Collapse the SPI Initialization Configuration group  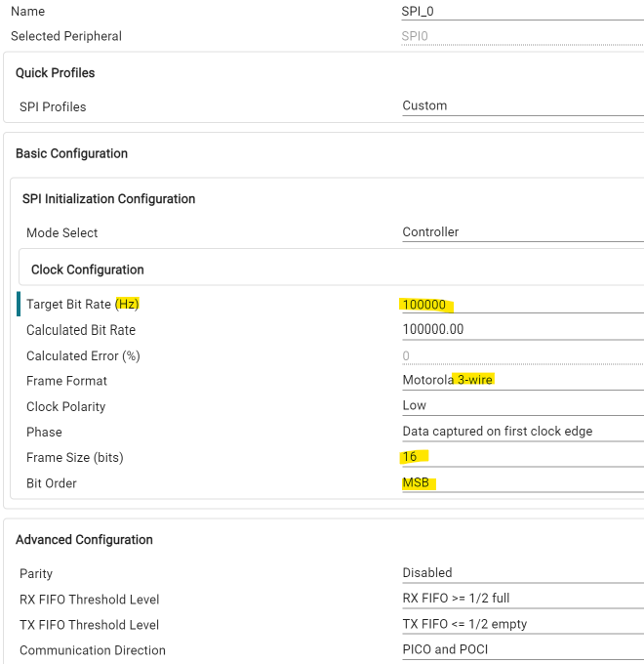click(x=108, y=198)
